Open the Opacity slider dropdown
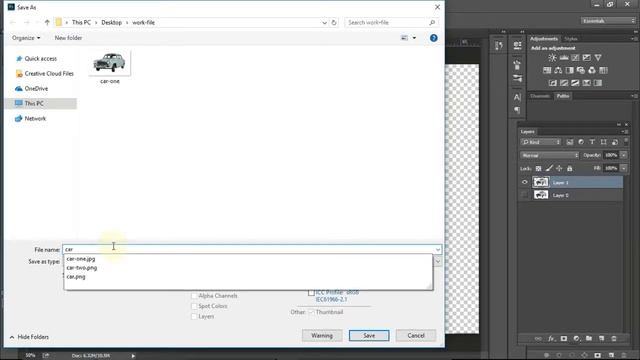This screenshot has width=640, height=360. 624,155
